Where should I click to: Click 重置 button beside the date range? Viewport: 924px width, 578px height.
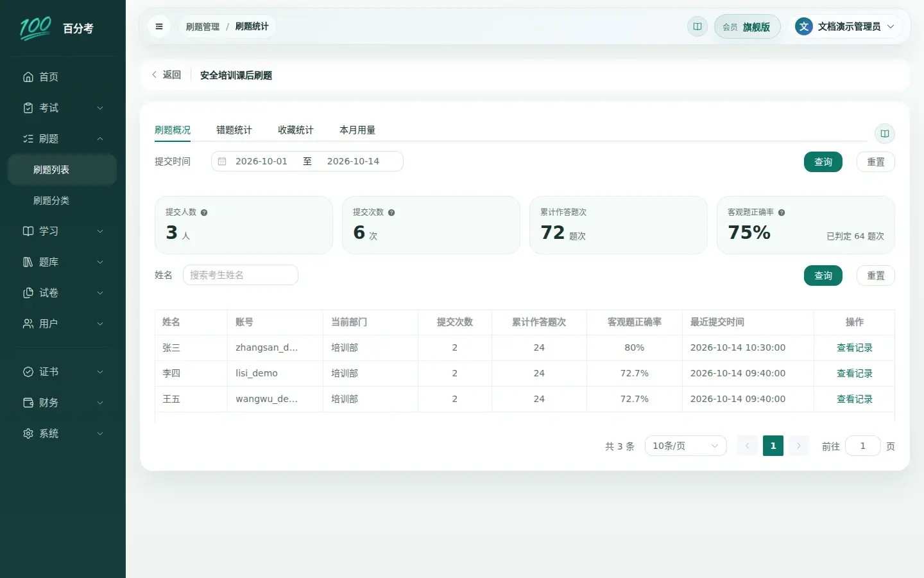pos(876,162)
